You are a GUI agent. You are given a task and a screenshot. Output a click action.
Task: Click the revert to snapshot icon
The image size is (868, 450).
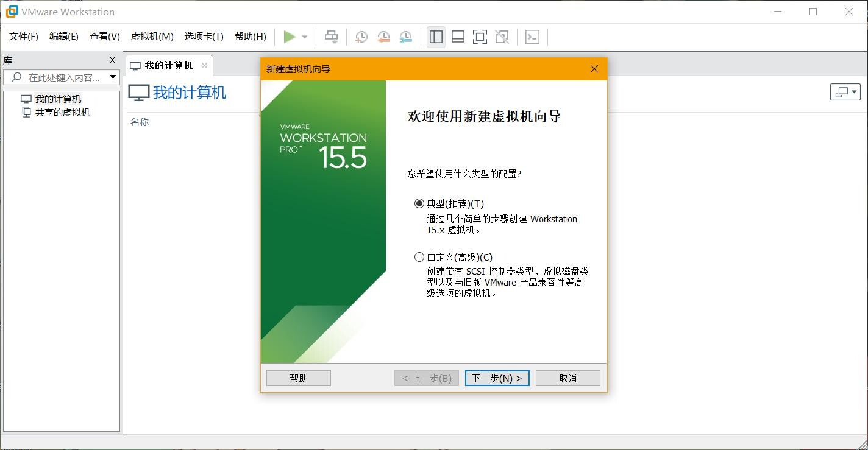[x=383, y=37]
